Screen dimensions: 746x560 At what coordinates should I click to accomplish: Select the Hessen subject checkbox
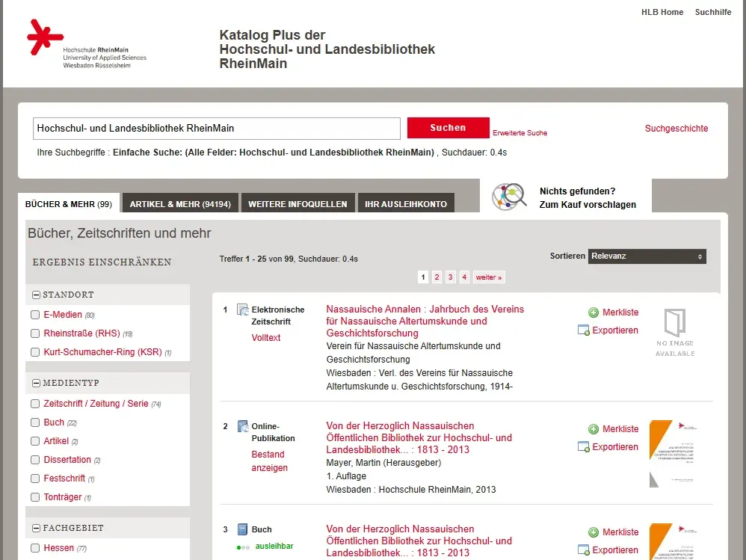[x=35, y=547]
